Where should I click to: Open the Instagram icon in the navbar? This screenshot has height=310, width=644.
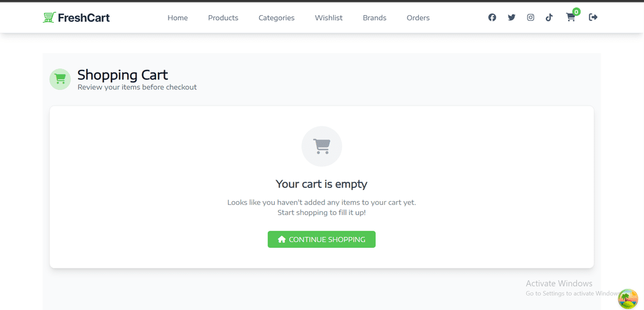pyautogui.click(x=530, y=18)
